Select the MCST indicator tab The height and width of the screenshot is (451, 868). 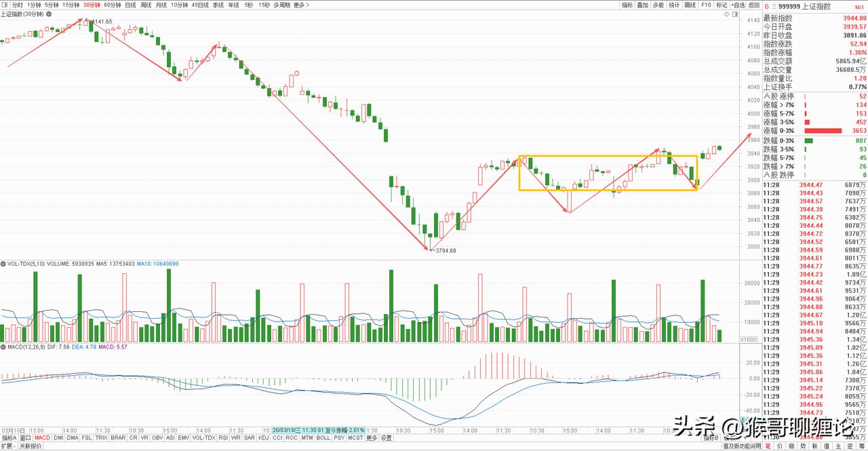(355, 437)
